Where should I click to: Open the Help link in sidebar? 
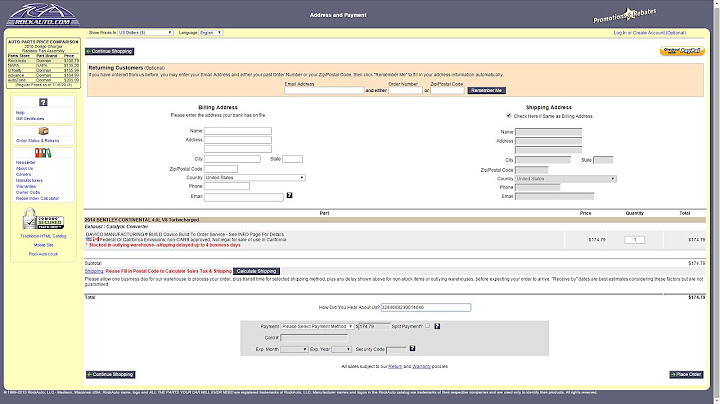pyautogui.click(x=20, y=112)
